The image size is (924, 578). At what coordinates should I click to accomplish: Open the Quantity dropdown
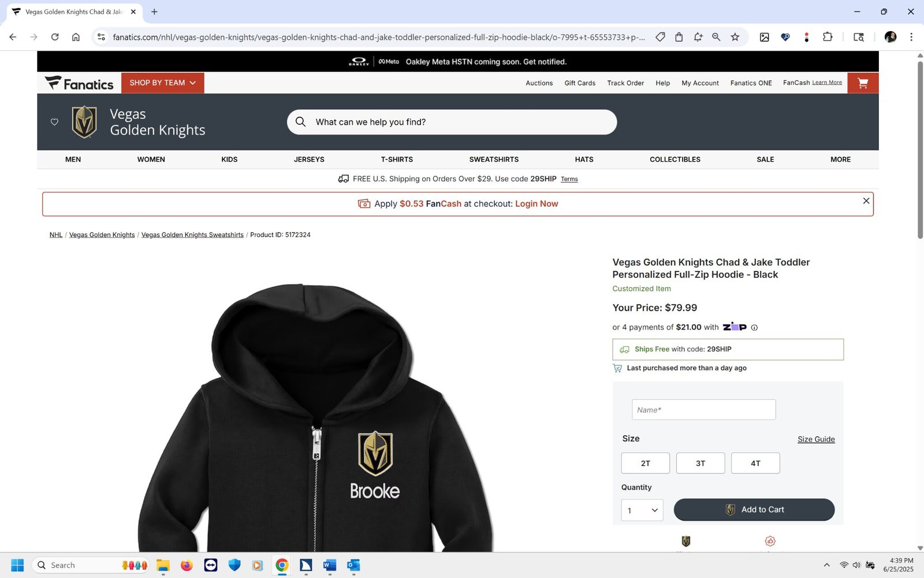[642, 510]
